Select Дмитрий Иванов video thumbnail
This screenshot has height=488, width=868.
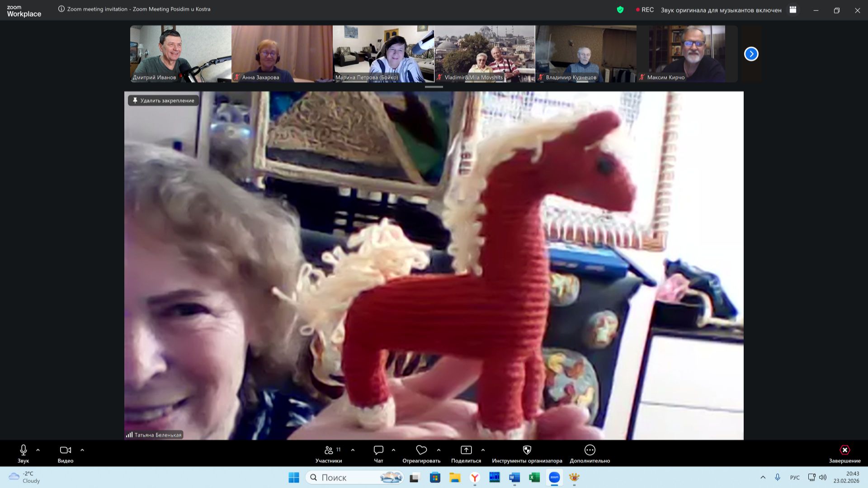click(x=181, y=54)
